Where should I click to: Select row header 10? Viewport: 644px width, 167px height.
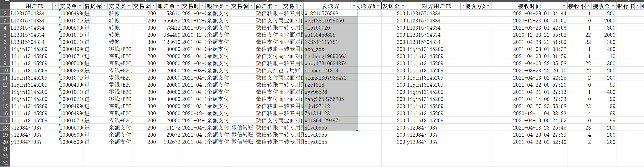pos(5,71)
